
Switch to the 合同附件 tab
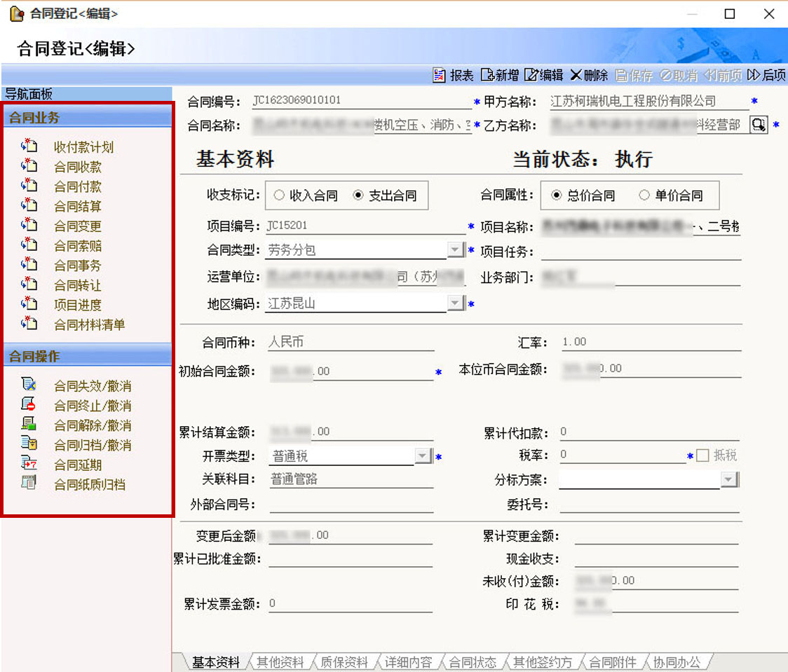click(x=613, y=662)
